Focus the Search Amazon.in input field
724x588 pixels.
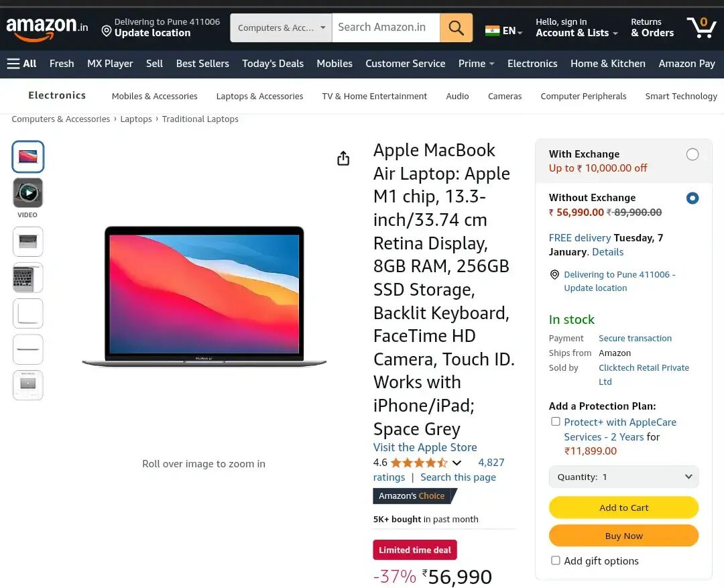click(386, 27)
